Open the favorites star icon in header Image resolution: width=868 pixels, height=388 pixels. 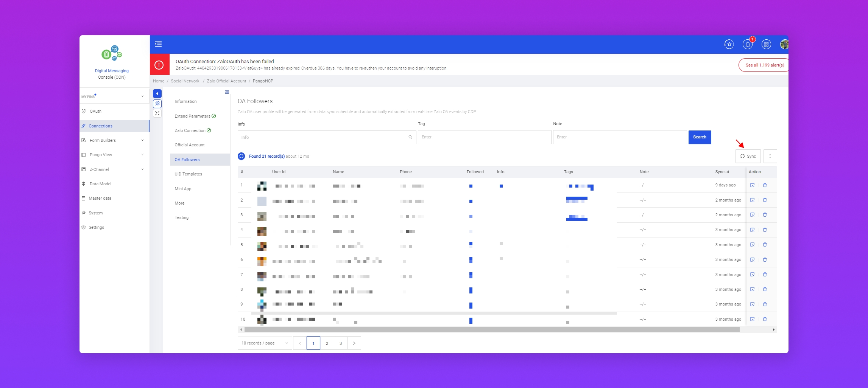tap(729, 45)
